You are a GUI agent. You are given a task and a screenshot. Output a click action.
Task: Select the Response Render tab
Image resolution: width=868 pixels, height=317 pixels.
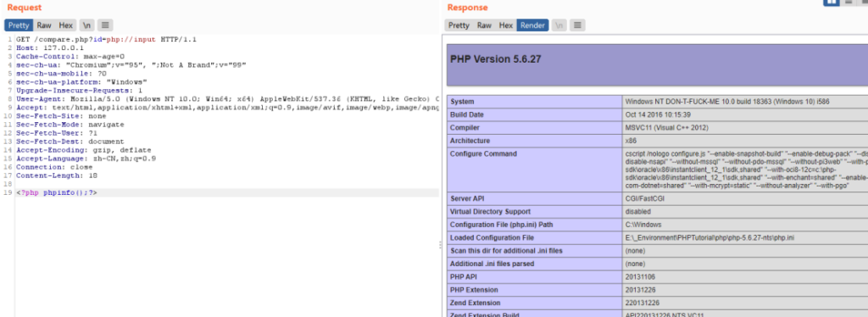pos(532,25)
